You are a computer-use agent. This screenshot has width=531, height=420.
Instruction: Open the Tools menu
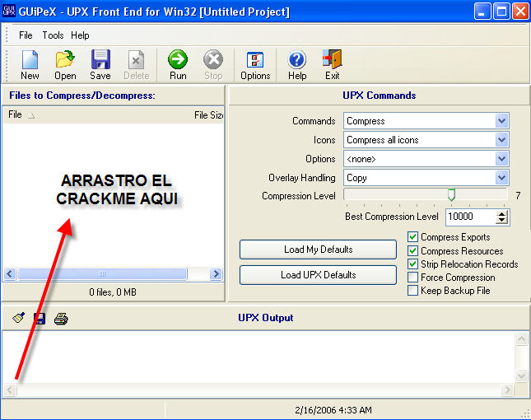tap(53, 35)
